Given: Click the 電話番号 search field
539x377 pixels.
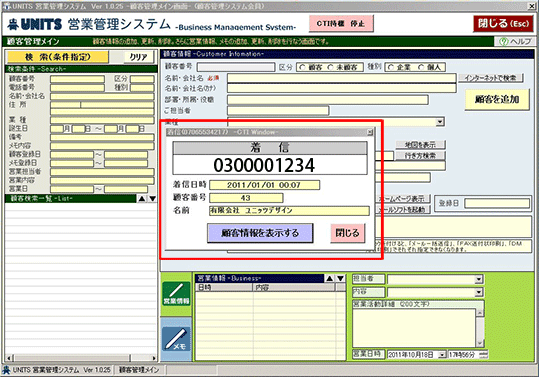Looking at the screenshot, I should point(77,88).
